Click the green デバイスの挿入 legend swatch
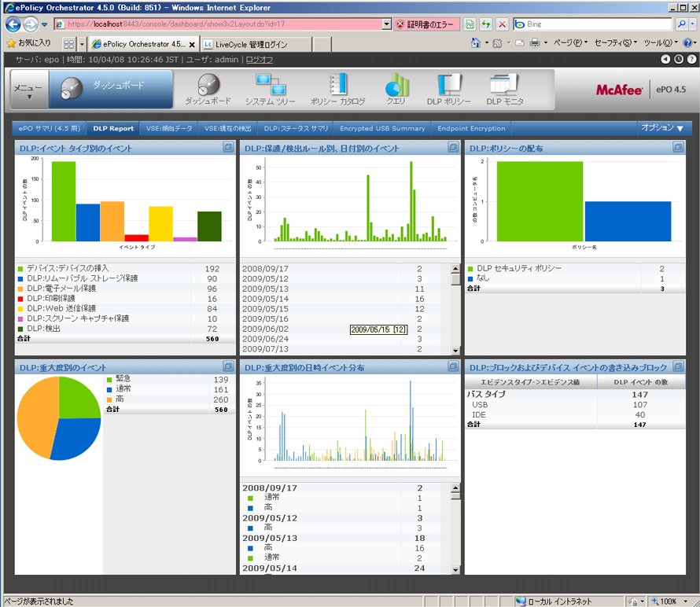Viewport: 700px width, 607px height. click(x=20, y=269)
